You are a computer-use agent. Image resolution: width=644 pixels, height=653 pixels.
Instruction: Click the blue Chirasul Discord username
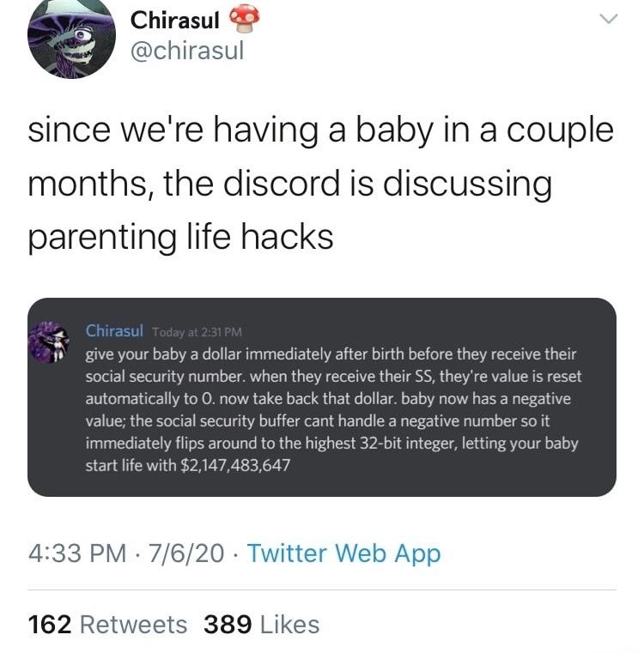[x=114, y=331]
